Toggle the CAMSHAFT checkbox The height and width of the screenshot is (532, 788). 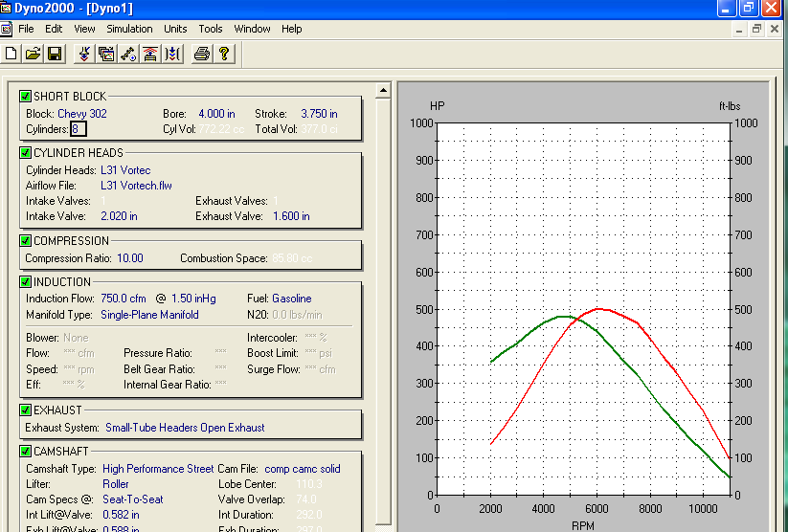pos(25,451)
